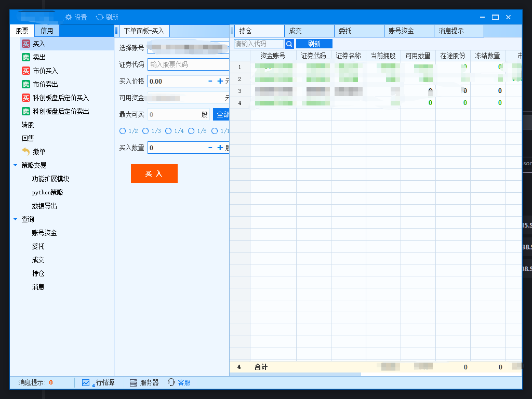Sort by the 资金账号 column header

(273, 56)
